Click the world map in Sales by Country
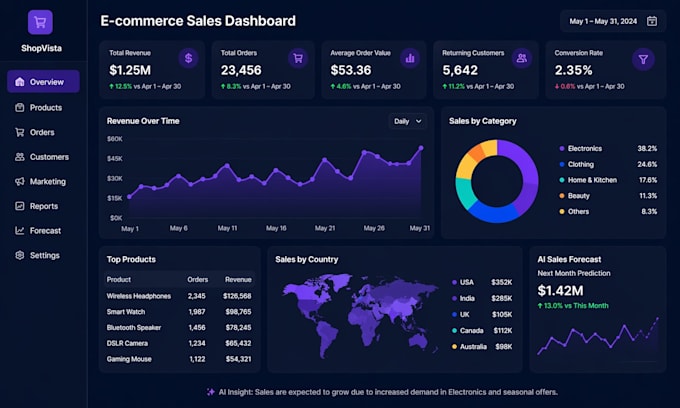 click(360, 316)
